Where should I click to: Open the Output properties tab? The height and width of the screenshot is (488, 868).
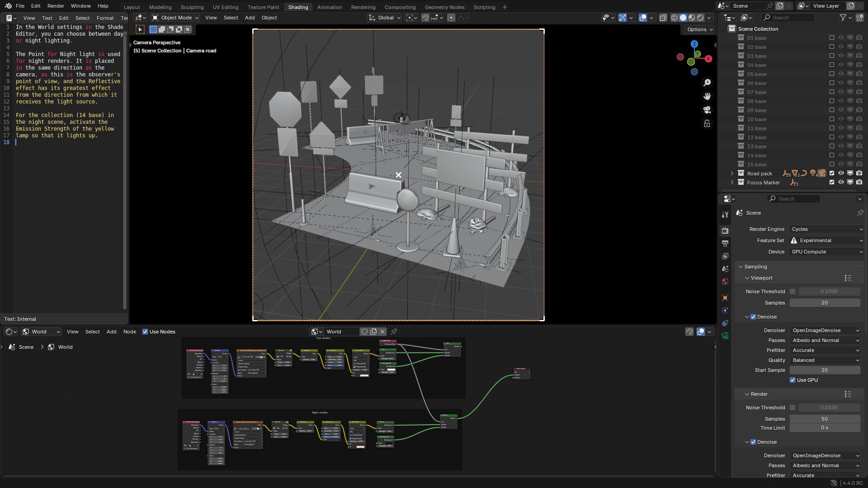pyautogui.click(x=725, y=243)
